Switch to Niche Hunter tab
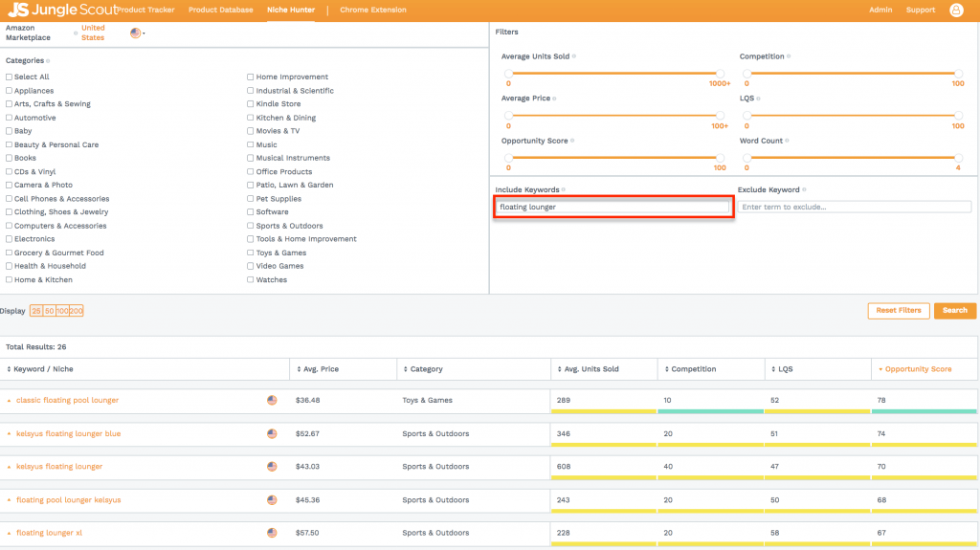The image size is (980, 550). click(291, 10)
